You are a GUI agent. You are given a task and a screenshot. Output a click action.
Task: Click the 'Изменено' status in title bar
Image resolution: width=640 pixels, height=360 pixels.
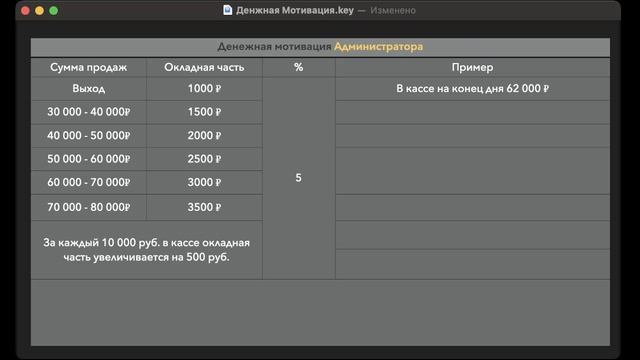393,10
